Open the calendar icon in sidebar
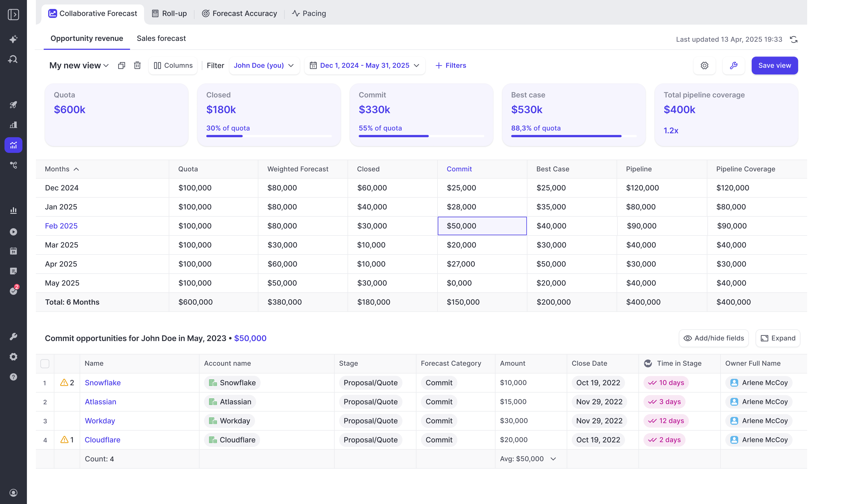The image size is (866, 504). (x=13, y=251)
